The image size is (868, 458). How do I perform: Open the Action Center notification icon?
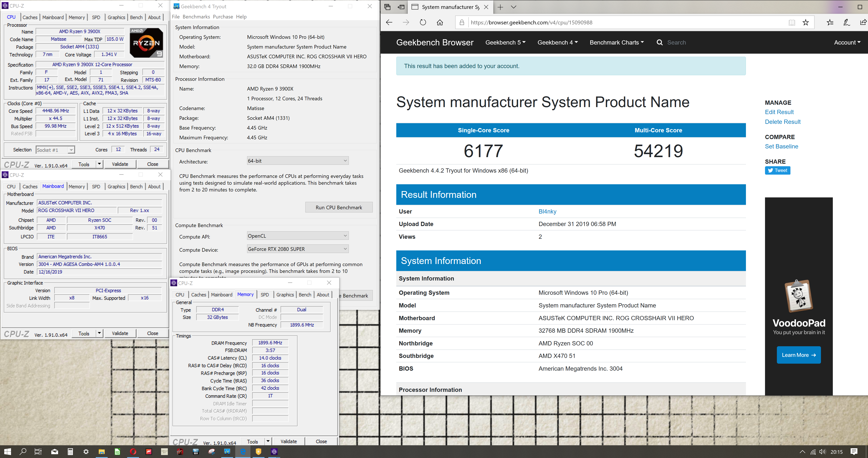(x=854, y=452)
